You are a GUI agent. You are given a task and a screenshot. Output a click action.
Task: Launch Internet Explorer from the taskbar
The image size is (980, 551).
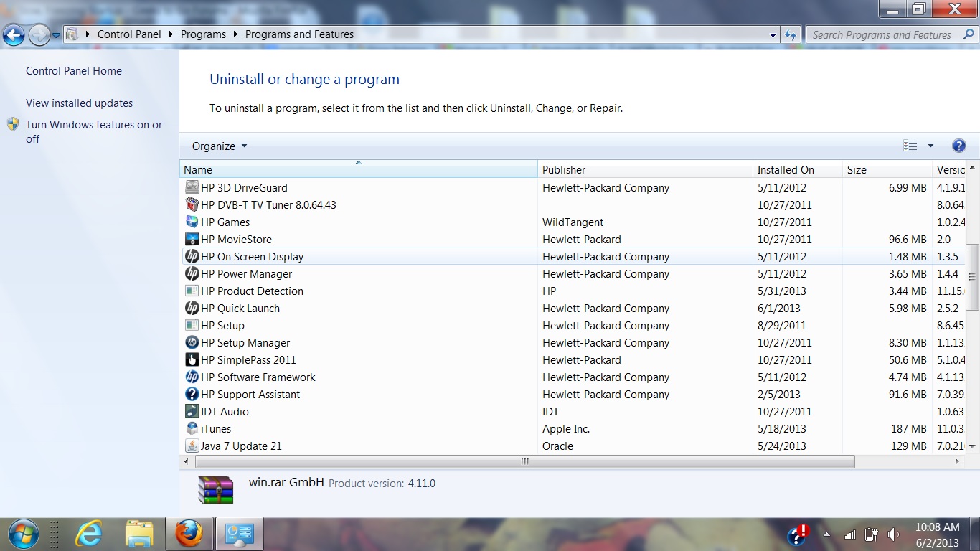pyautogui.click(x=89, y=534)
